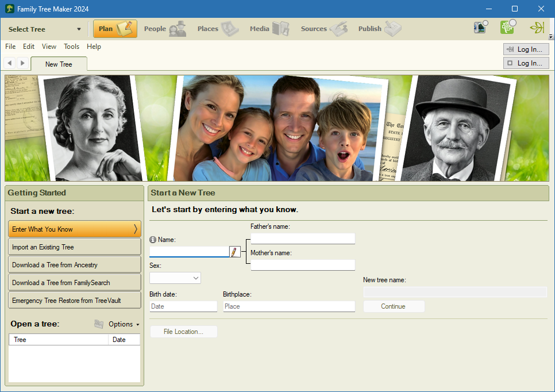The height and width of the screenshot is (392, 555).
Task: Click inside the Birthplace field
Action: pyautogui.click(x=288, y=306)
